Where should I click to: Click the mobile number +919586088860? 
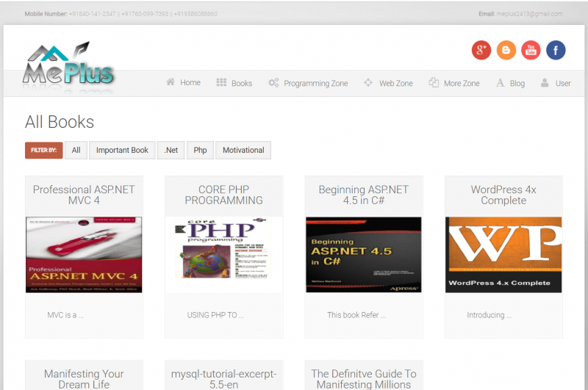click(x=196, y=14)
